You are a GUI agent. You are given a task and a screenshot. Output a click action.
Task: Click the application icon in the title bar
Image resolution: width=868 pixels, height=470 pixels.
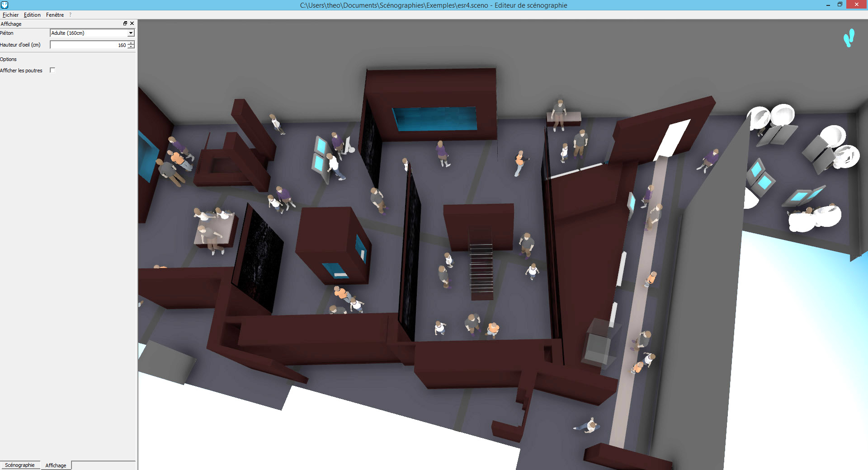click(x=5, y=5)
